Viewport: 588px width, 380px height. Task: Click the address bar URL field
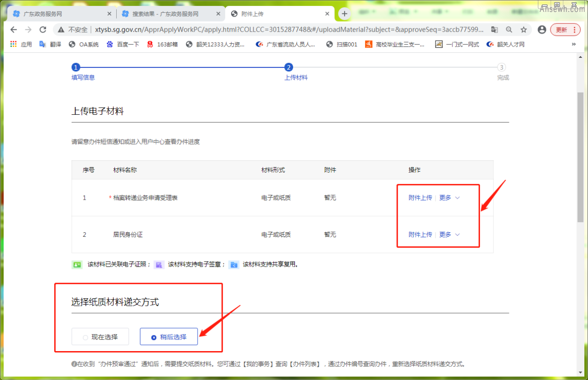pyautogui.click(x=276, y=30)
